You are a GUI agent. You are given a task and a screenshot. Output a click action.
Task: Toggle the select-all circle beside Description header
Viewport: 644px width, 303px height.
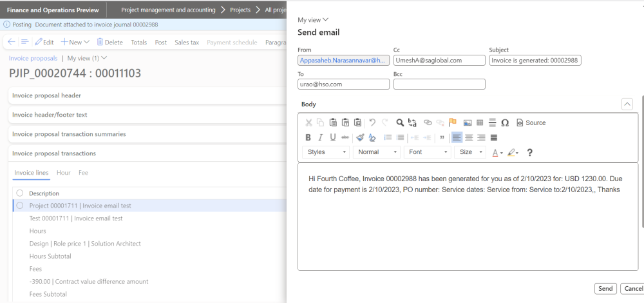[19, 193]
